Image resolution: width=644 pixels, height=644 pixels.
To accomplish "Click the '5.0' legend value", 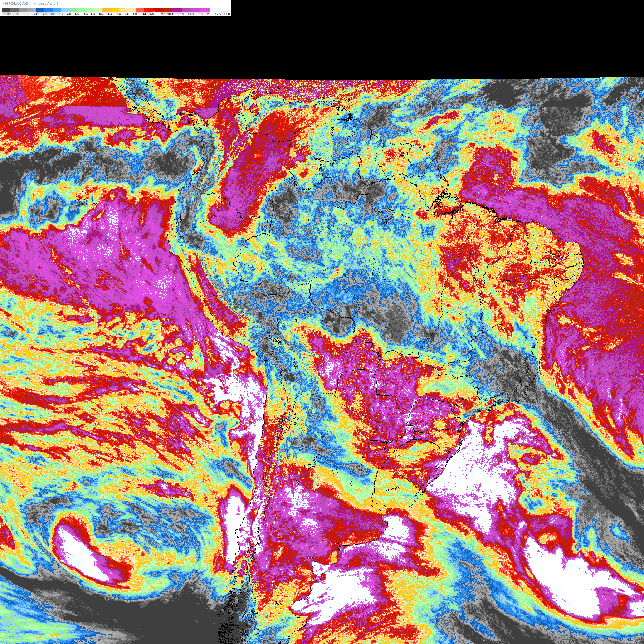I will point(86,14).
